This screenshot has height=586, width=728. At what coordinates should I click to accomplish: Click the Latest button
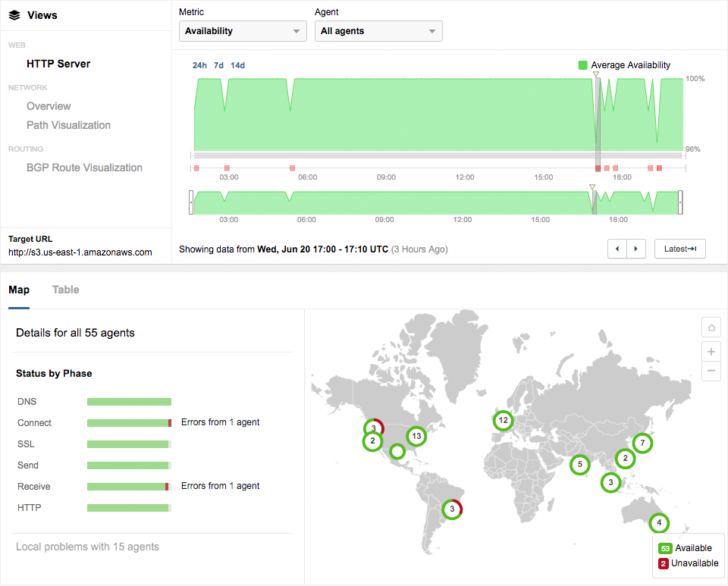679,249
